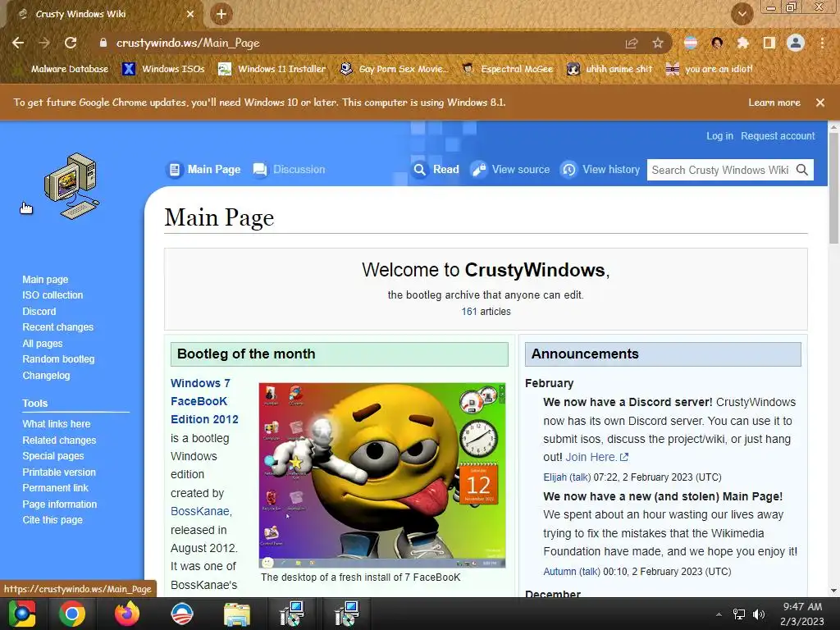Click the Crusty Windows Wiki computer logo
The width and height of the screenshot is (840, 630).
72,186
